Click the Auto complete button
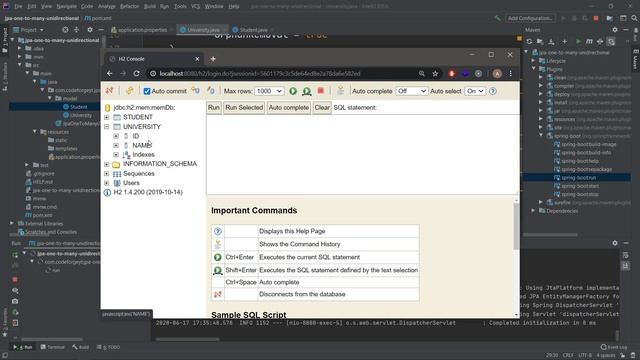 click(x=289, y=108)
